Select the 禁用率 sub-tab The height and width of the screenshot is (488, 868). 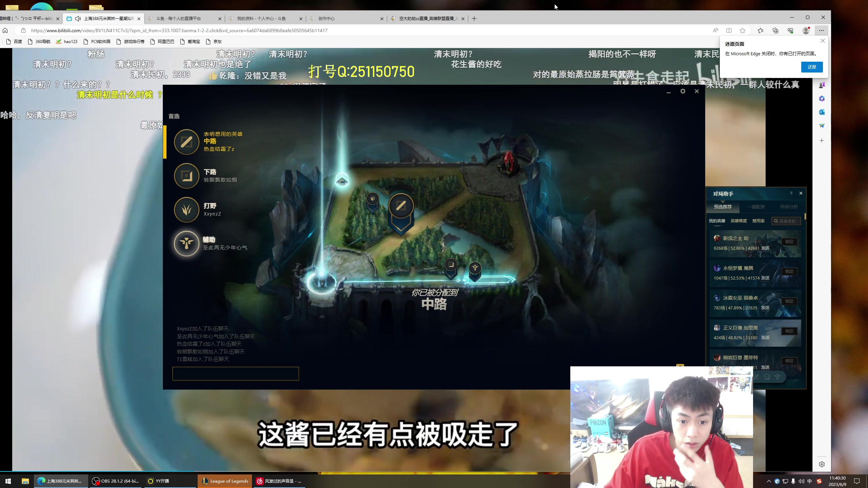(x=758, y=221)
